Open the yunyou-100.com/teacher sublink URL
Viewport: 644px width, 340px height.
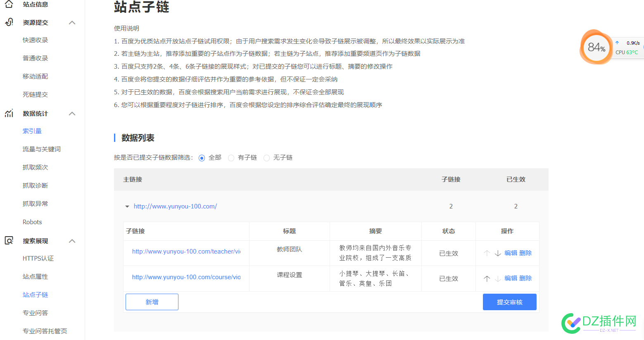click(186, 251)
